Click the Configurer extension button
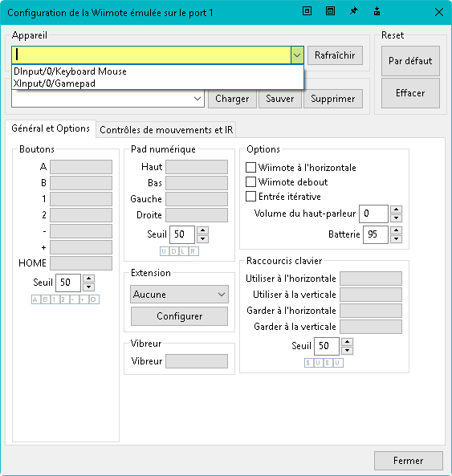 tap(179, 316)
